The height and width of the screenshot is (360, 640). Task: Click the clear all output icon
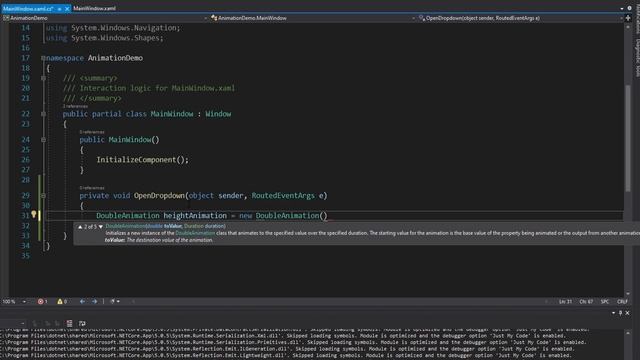point(69,323)
